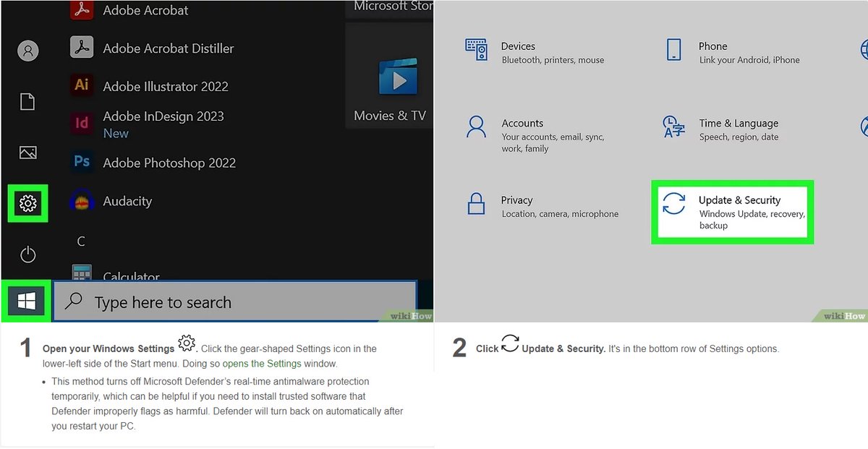Click the Type here to search box

[235, 302]
